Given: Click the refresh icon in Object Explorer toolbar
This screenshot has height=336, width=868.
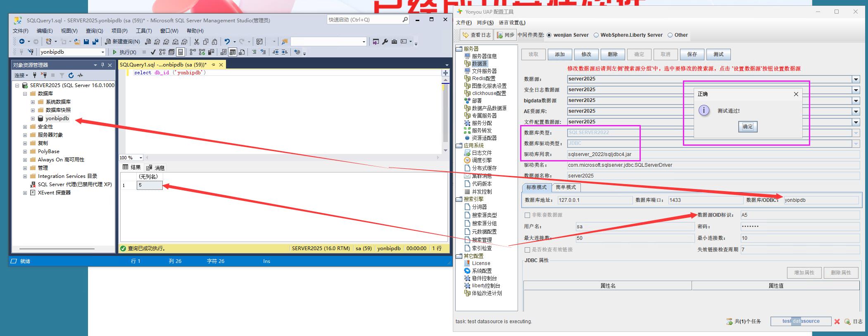Looking at the screenshot, I should pos(71,75).
